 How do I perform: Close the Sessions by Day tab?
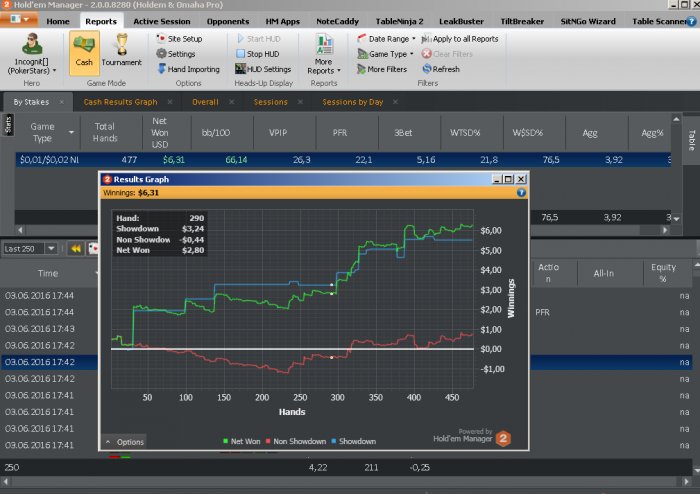click(x=396, y=102)
